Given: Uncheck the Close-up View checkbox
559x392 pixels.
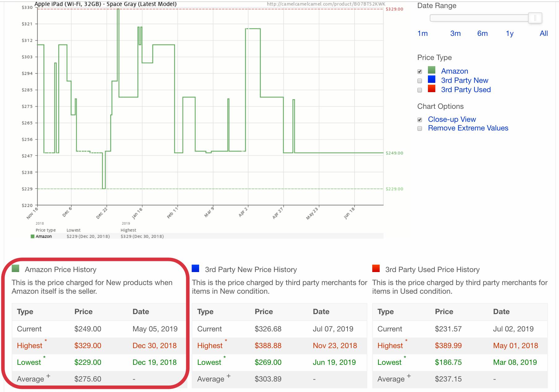Looking at the screenshot, I should (x=420, y=120).
